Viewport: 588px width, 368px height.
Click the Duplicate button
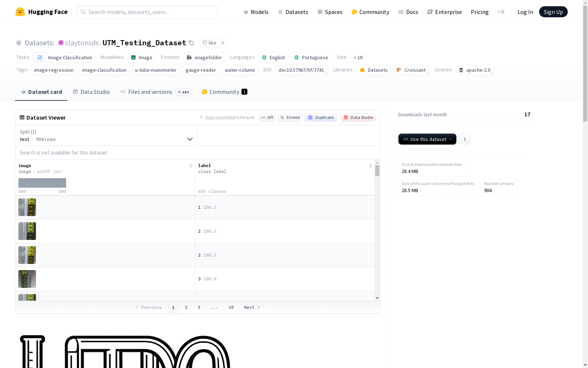click(321, 117)
